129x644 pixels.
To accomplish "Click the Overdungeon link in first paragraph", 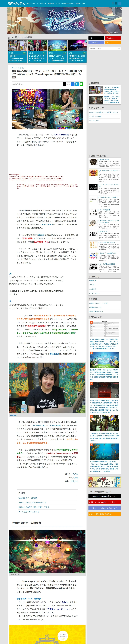I will 61,135.
